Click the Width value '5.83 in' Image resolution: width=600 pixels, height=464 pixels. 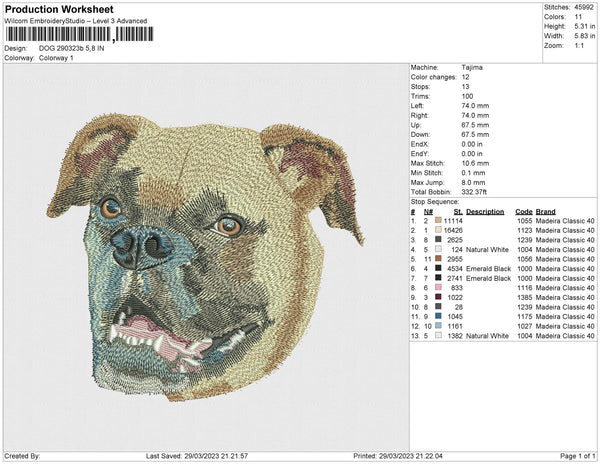(585, 36)
